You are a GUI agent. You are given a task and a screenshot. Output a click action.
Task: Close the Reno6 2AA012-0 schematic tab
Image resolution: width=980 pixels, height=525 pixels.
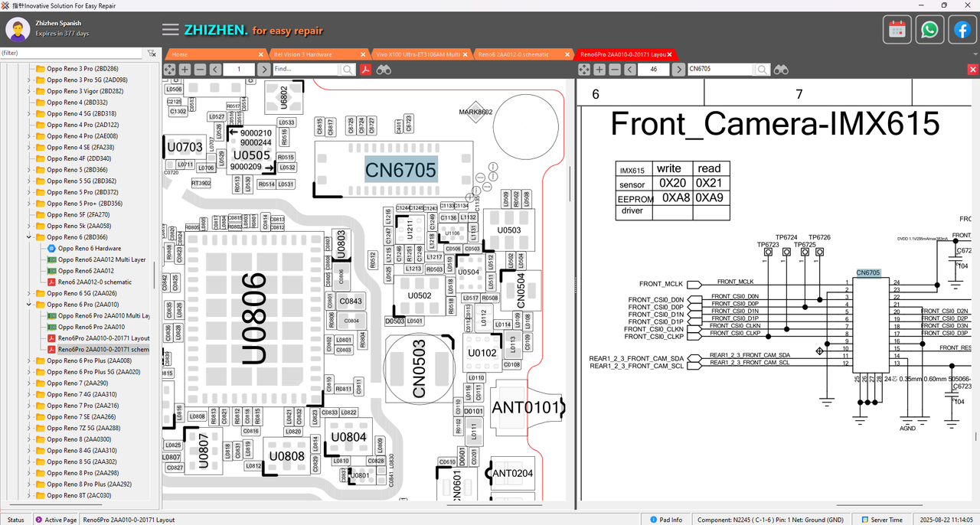point(567,54)
